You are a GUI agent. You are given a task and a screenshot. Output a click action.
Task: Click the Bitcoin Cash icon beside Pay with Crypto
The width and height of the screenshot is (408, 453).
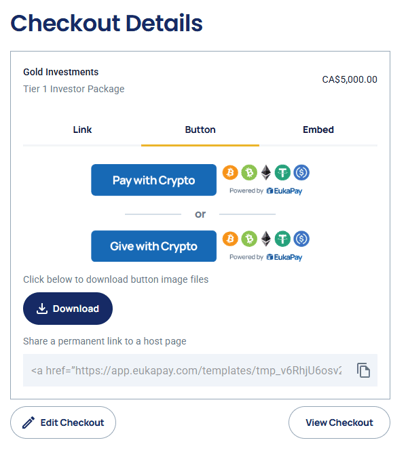[x=249, y=173]
